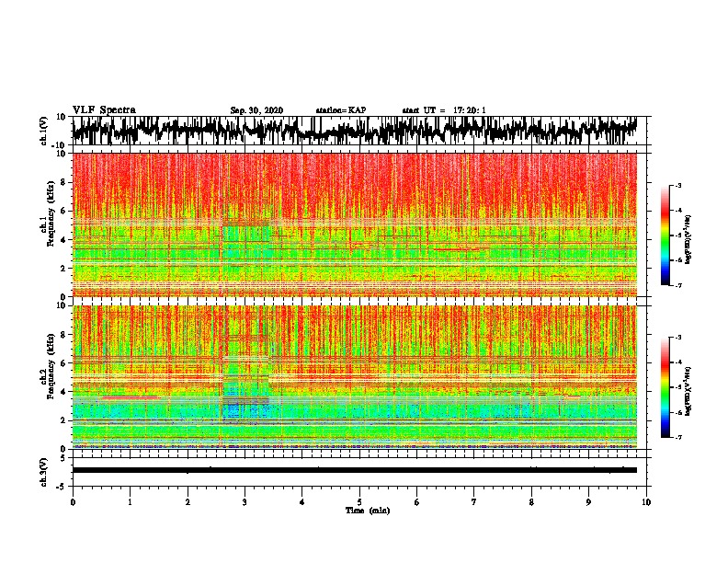
Task: Click time axis tick label "0"
Action: pyautogui.click(x=73, y=502)
